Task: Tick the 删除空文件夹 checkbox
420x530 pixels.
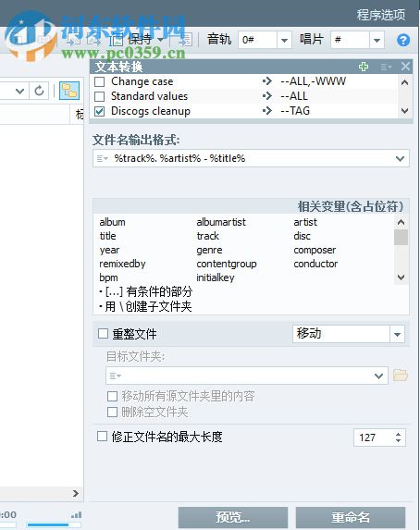Action: pos(112,412)
